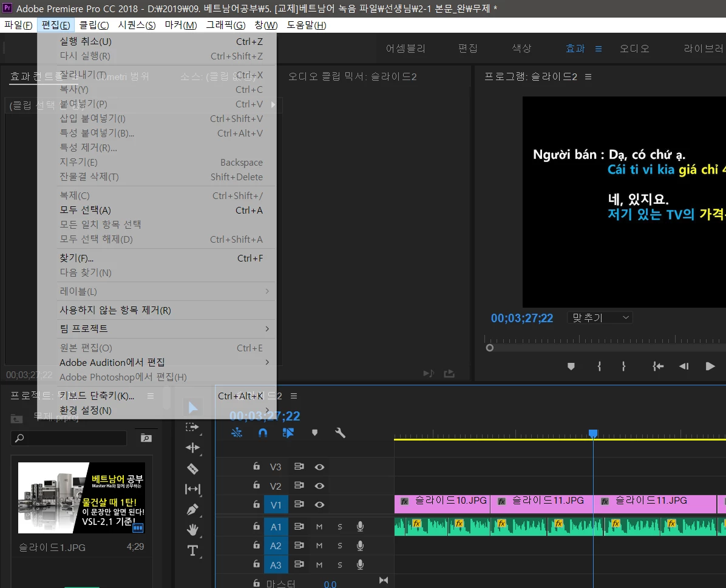The width and height of the screenshot is (726, 588).
Task: Select the Ripple Edit tool
Action: (x=192, y=448)
